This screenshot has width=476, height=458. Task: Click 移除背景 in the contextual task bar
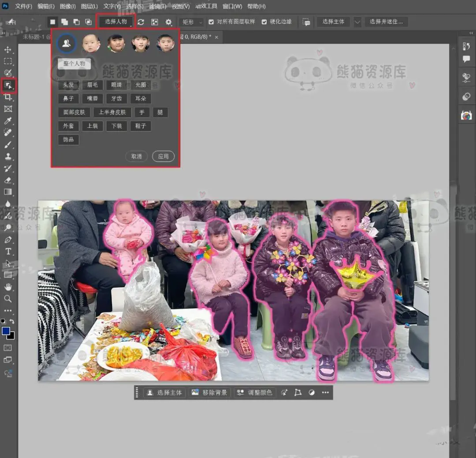click(x=209, y=392)
